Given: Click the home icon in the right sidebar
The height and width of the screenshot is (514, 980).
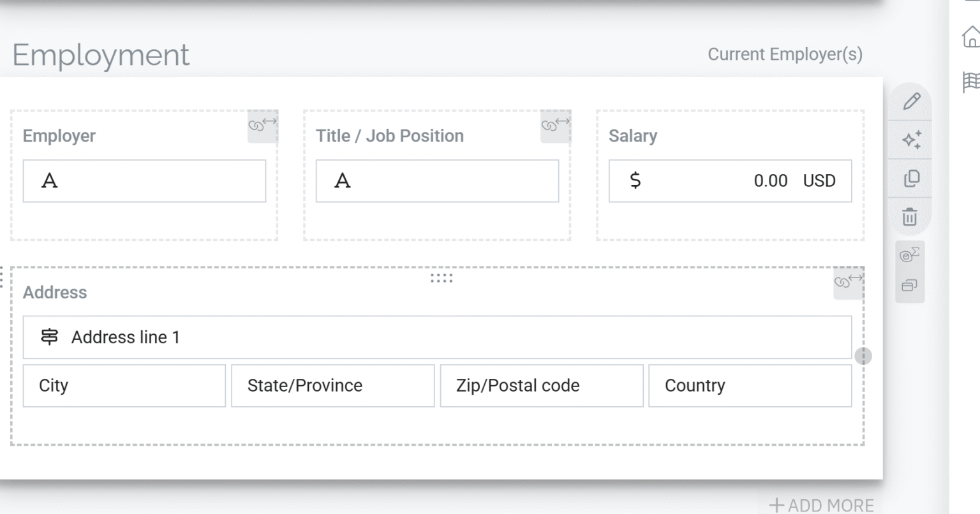Looking at the screenshot, I should pyautogui.click(x=970, y=37).
